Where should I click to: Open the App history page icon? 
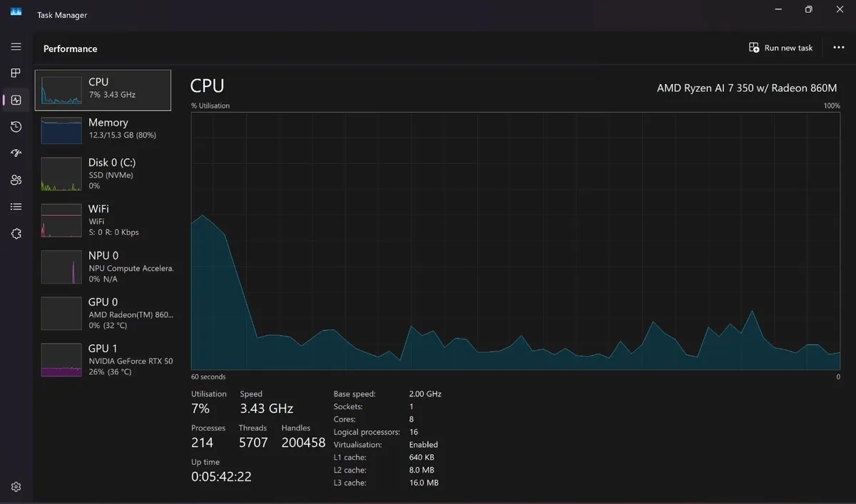coord(16,127)
